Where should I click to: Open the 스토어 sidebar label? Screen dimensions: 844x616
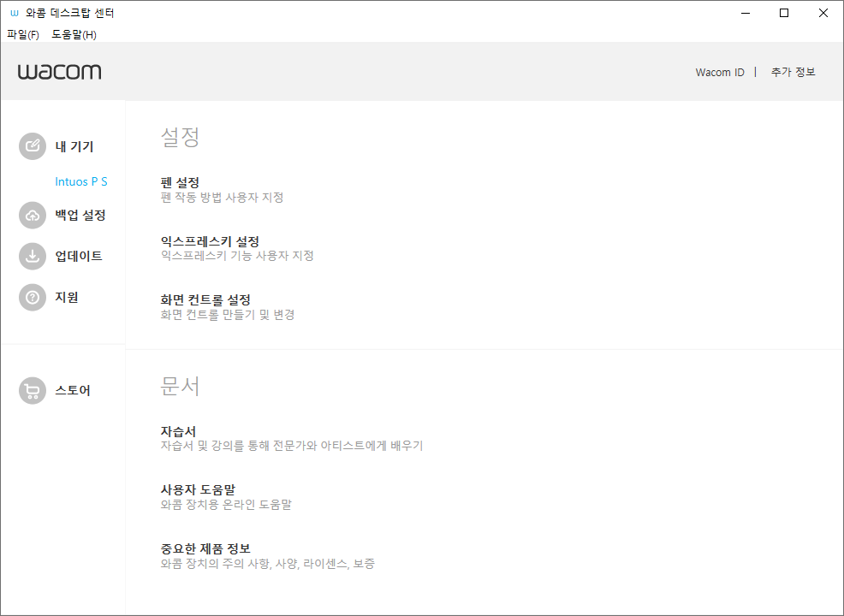click(73, 391)
